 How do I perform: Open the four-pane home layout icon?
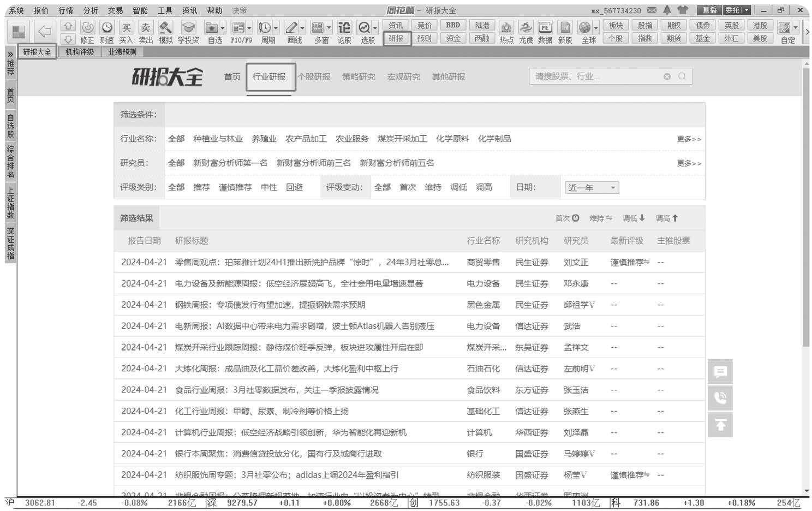point(19,32)
